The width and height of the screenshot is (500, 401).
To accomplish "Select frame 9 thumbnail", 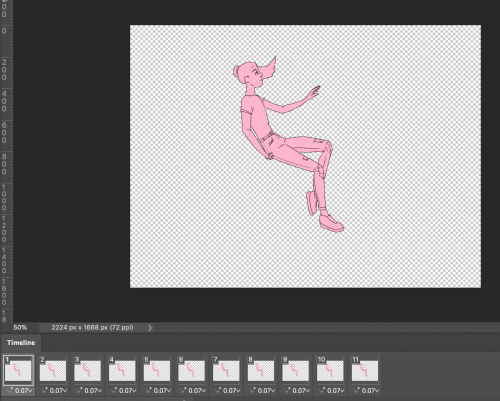I will pos(295,370).
